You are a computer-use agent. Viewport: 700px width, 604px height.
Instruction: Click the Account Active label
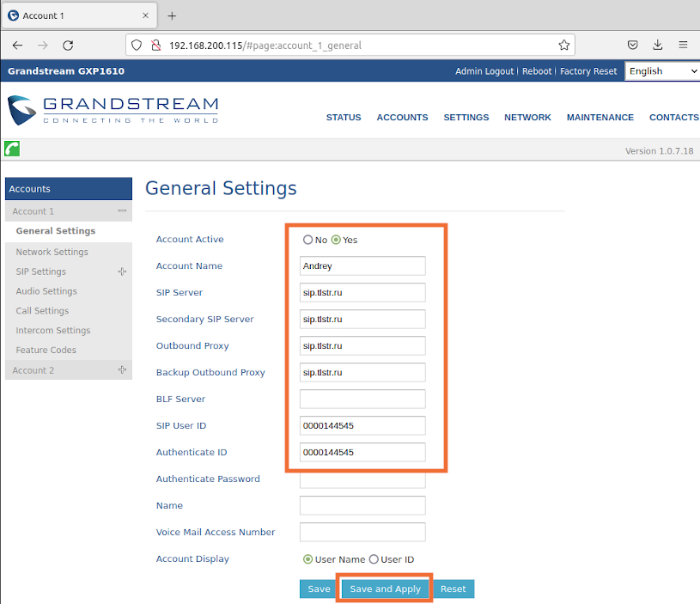click(190, 239)
